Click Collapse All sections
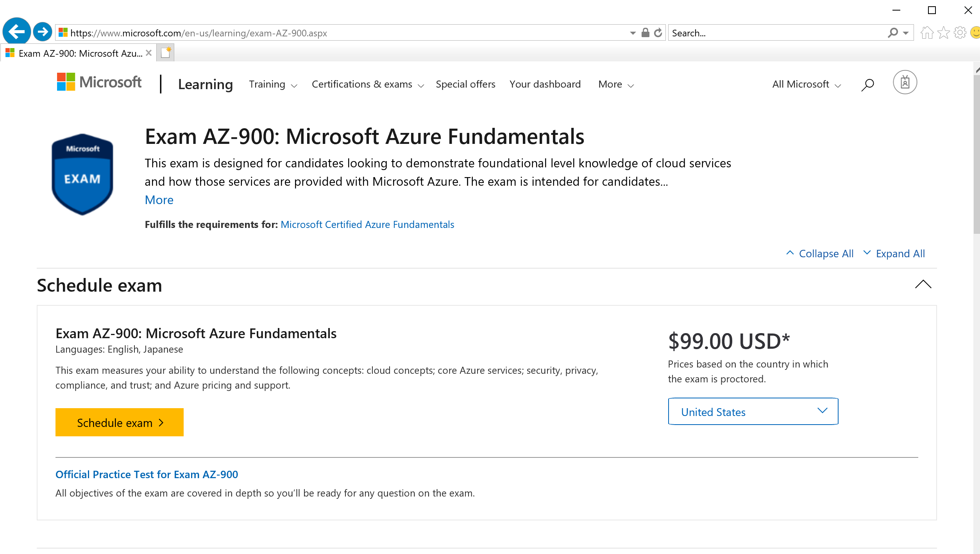Viewport: 980px width, 554px height. 820,253
